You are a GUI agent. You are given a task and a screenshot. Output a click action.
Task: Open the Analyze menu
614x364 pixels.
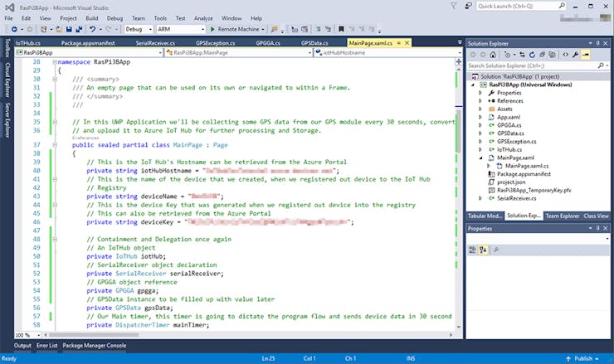coord(203,18)
